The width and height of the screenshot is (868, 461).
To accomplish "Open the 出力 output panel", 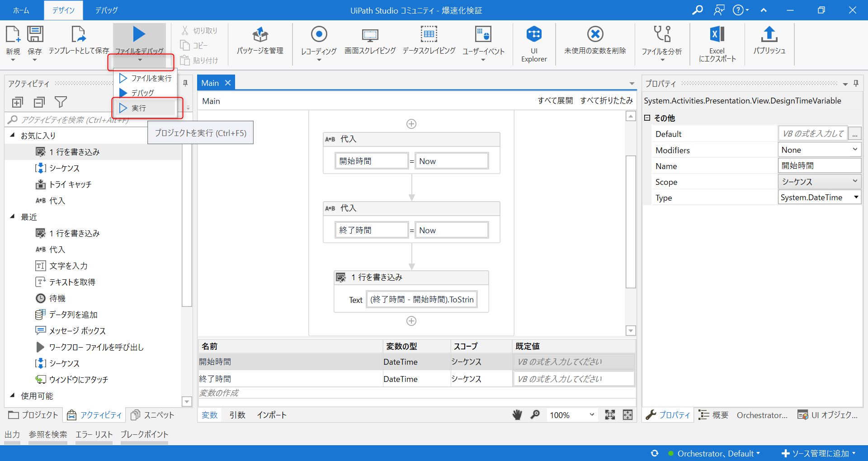I will point(12,434).
